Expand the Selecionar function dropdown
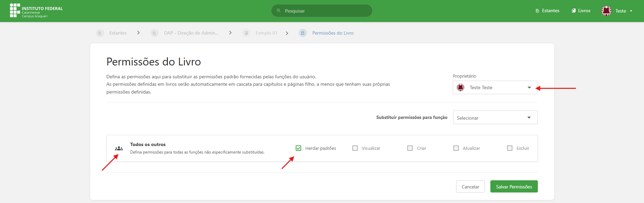The image size is (644, 203). pyautogui.click(x=495, y=118)
